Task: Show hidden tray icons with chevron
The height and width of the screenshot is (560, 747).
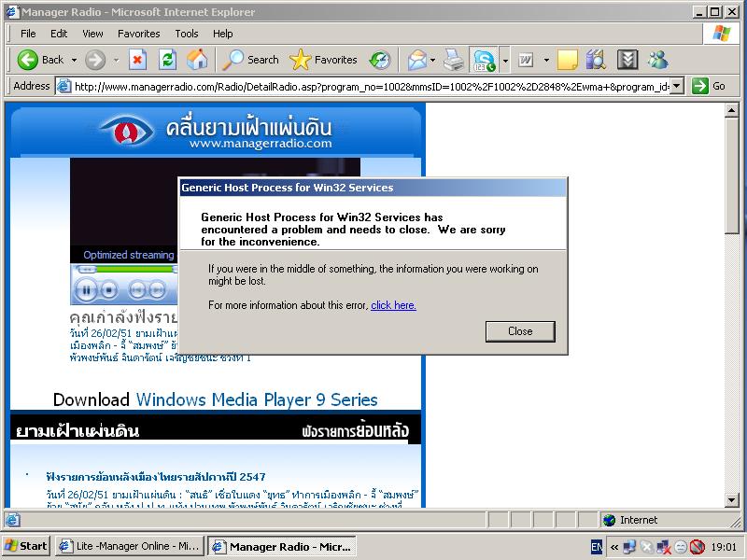Action: 614,547
